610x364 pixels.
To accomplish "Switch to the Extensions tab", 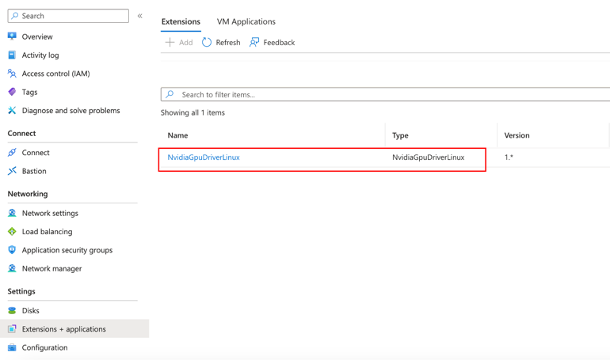I will 181,21.
